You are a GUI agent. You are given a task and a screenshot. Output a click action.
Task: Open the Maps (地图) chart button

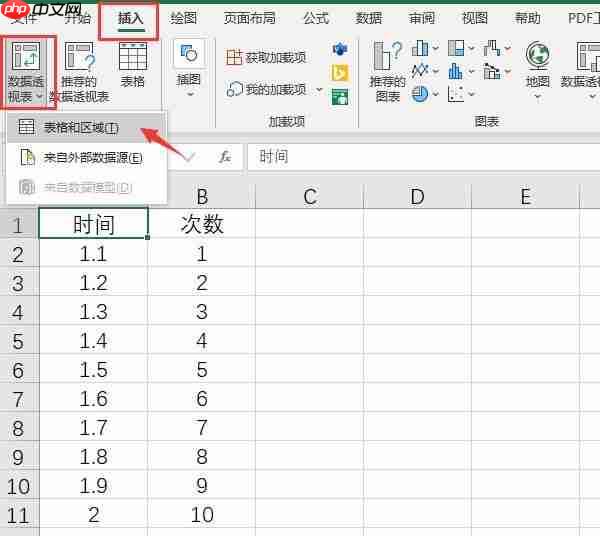538,71
